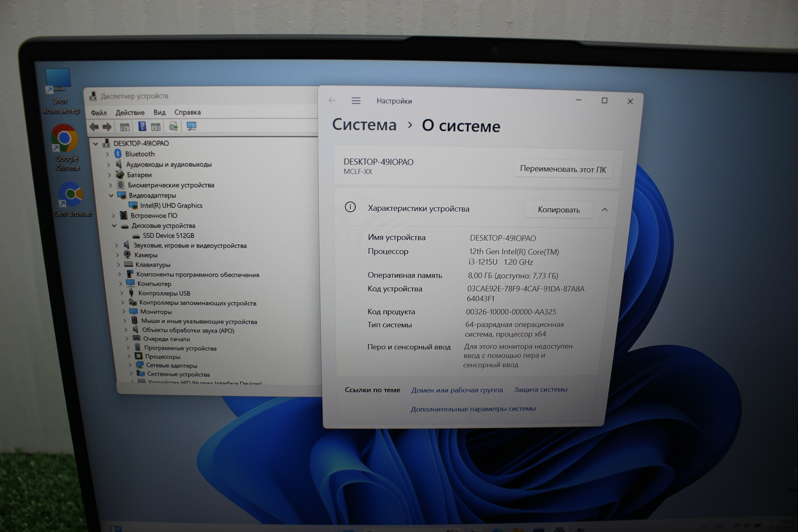Click the Settings back arrow

click(x=332, y=100)
